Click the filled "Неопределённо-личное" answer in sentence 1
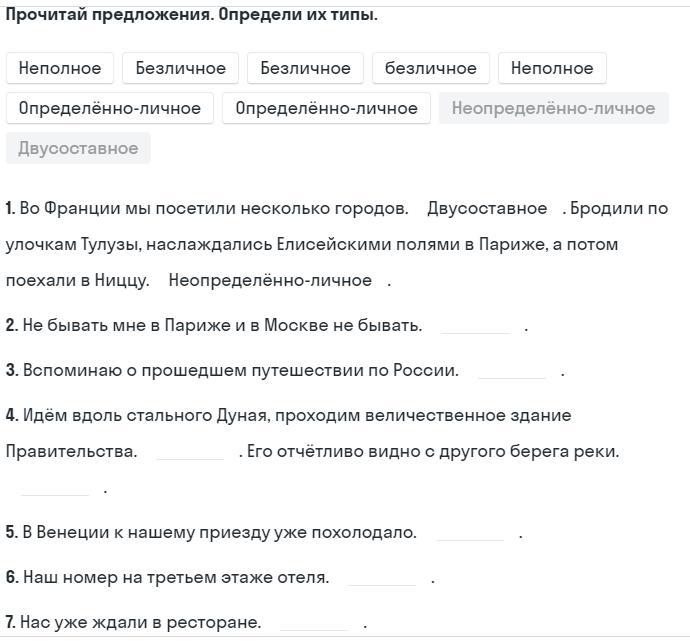 click(270, 280)
